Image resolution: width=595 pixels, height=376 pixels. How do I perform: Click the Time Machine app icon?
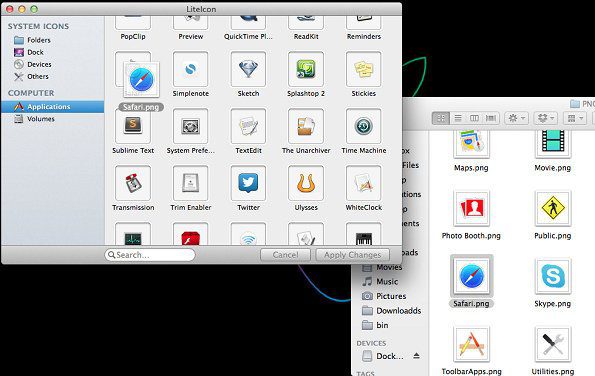coord(364,126)
